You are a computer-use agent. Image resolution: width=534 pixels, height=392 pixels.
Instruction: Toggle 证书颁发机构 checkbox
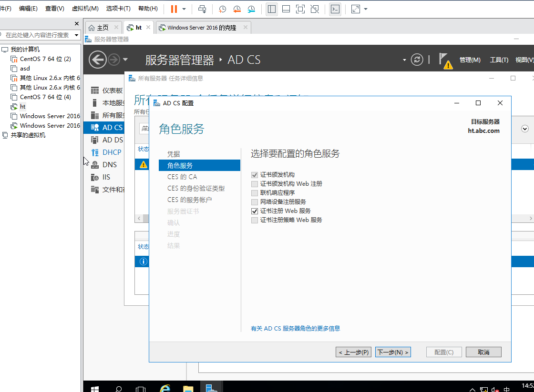coord(255,175)
